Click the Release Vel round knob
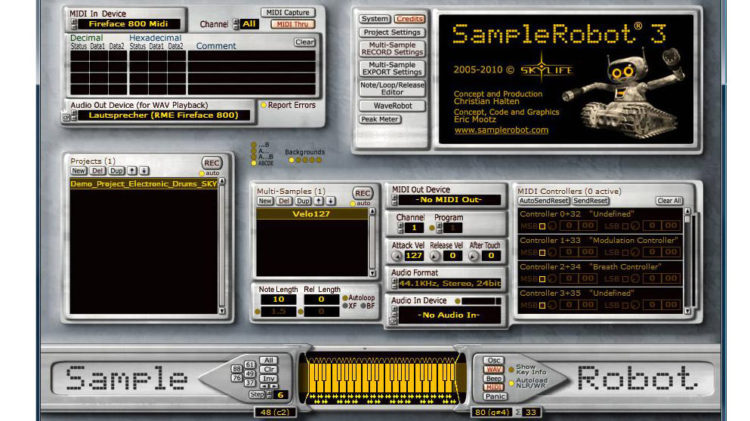750x421 pixels. point(435,256)
